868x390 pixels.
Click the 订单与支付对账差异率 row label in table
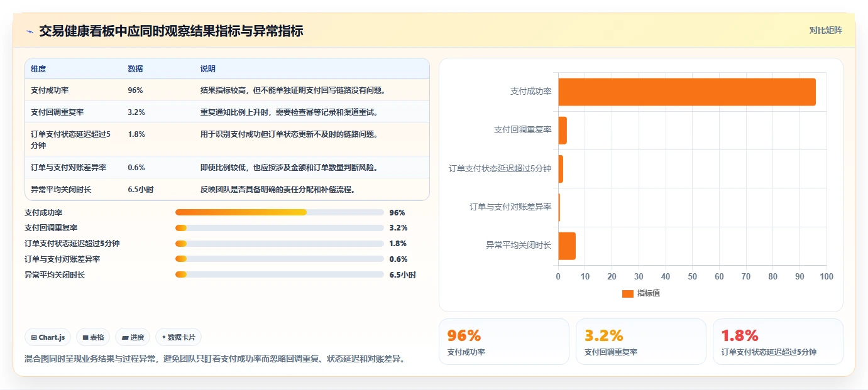69,167
